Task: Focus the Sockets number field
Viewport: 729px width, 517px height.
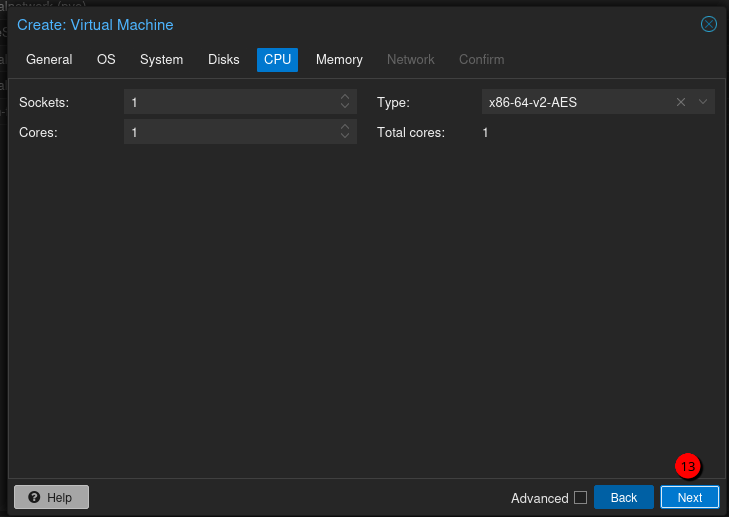Action: (x=230, y=102)
